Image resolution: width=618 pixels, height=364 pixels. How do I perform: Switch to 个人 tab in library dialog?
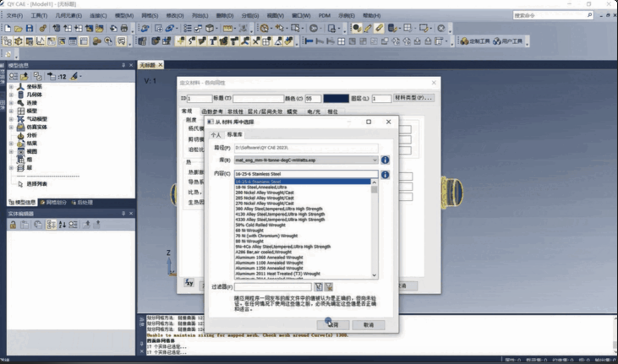[216, 135]
